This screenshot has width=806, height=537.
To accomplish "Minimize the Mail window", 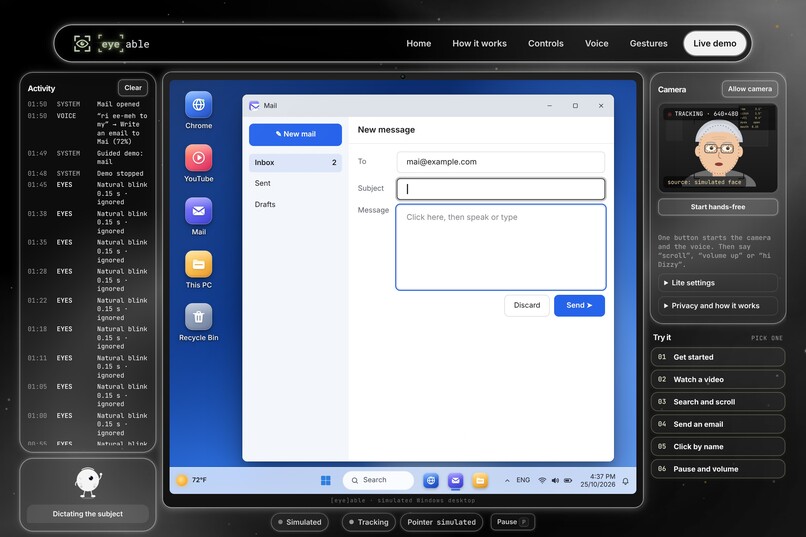I will click(x=549, y=105).
